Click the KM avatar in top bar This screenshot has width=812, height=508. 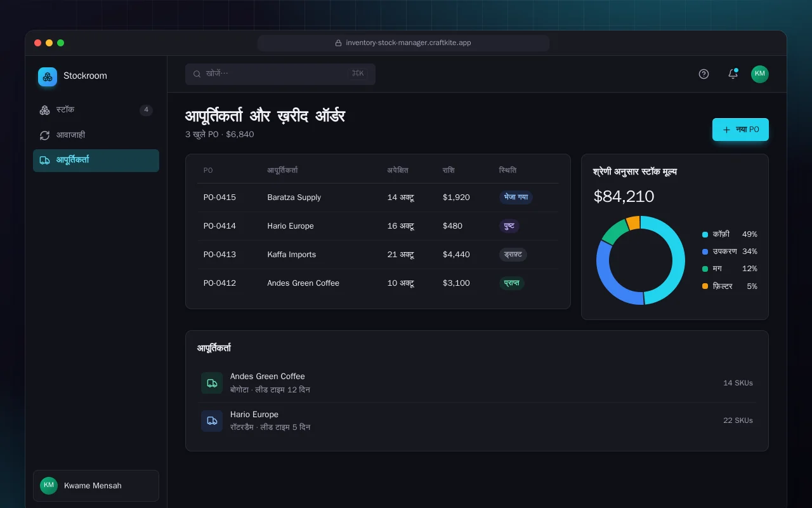pyautogui.click(x=760, y=74)
